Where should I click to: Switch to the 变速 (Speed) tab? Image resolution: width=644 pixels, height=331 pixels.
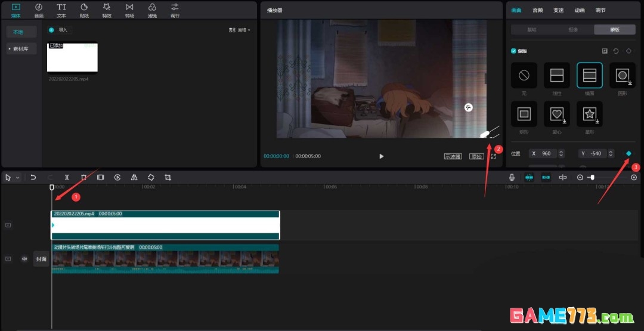(x=558, y=10)
